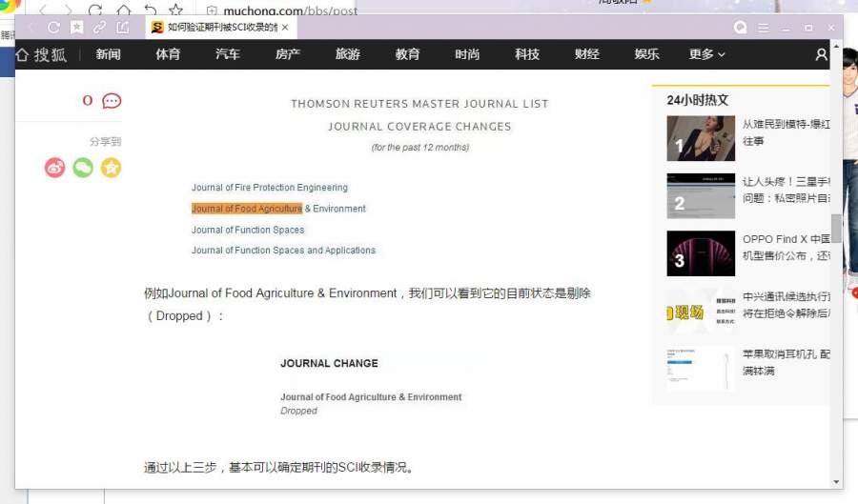Open the 汽车 channel

[228, 54]
